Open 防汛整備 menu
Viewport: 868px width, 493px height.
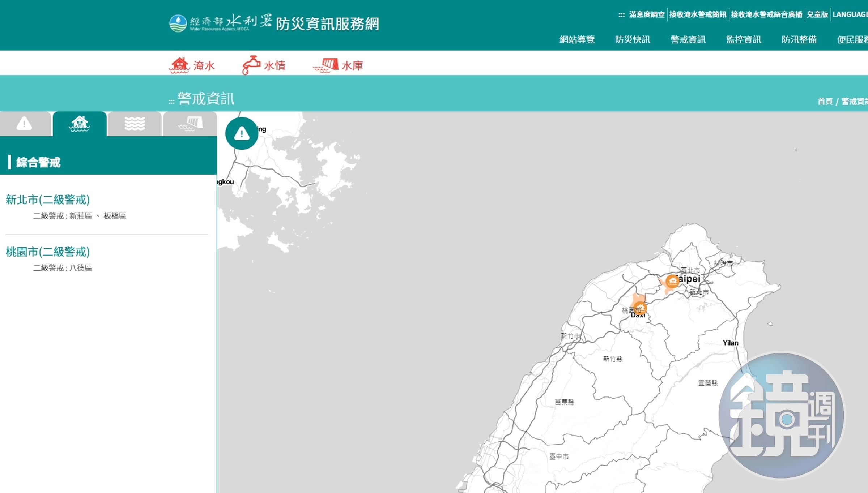tap(799, 39)
